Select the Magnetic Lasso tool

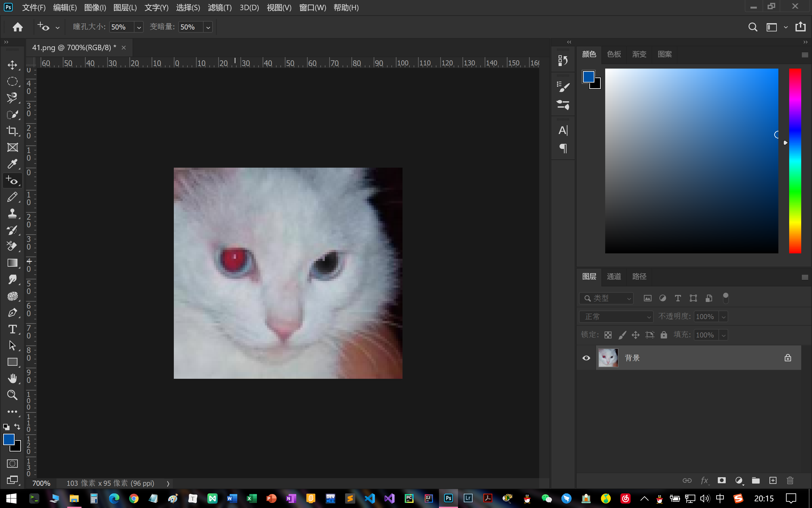pos(12,98)
